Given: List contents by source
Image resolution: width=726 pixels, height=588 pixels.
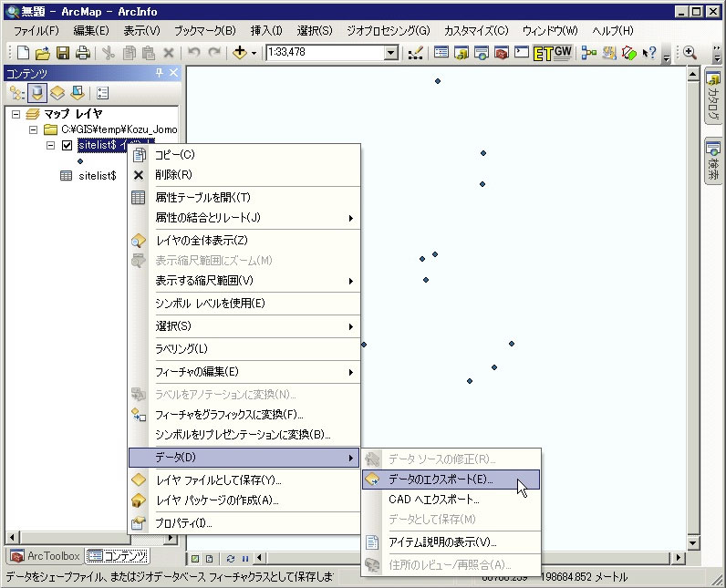Looking at the screenshot, I should coord(37,93).
